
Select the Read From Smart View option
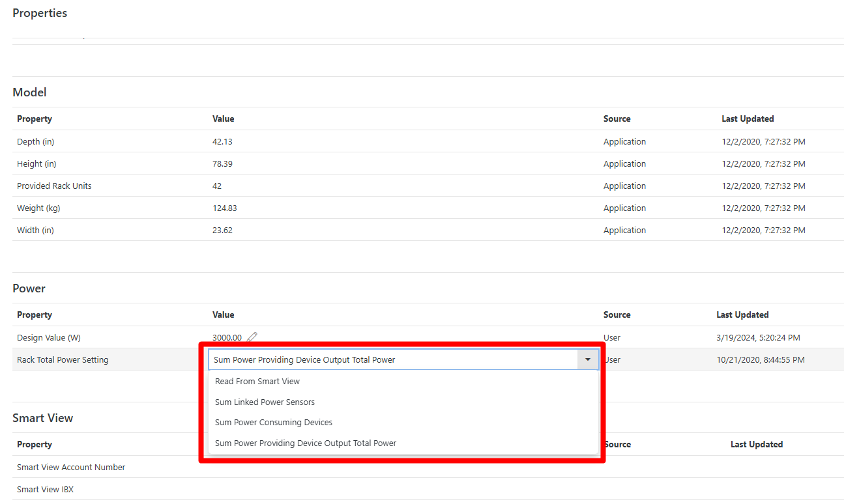(257, 382)
